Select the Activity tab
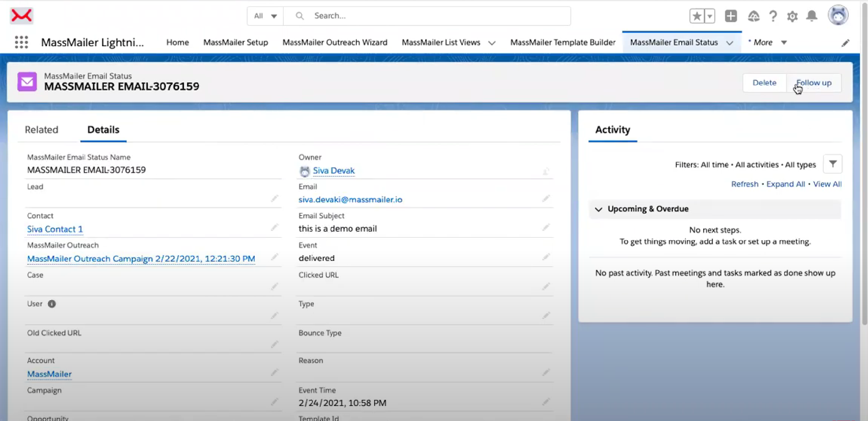This screenshot has width=868, height=421. 613,130
